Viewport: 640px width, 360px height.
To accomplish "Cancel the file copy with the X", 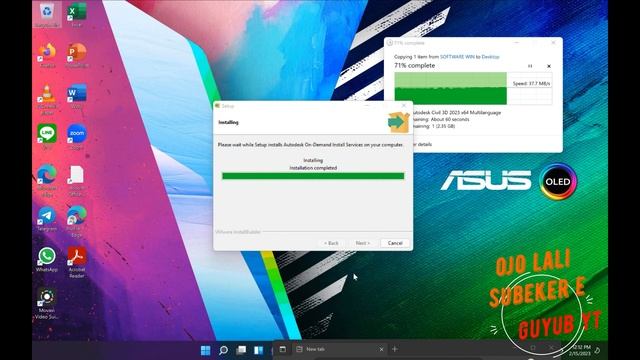I will point(549,66).
